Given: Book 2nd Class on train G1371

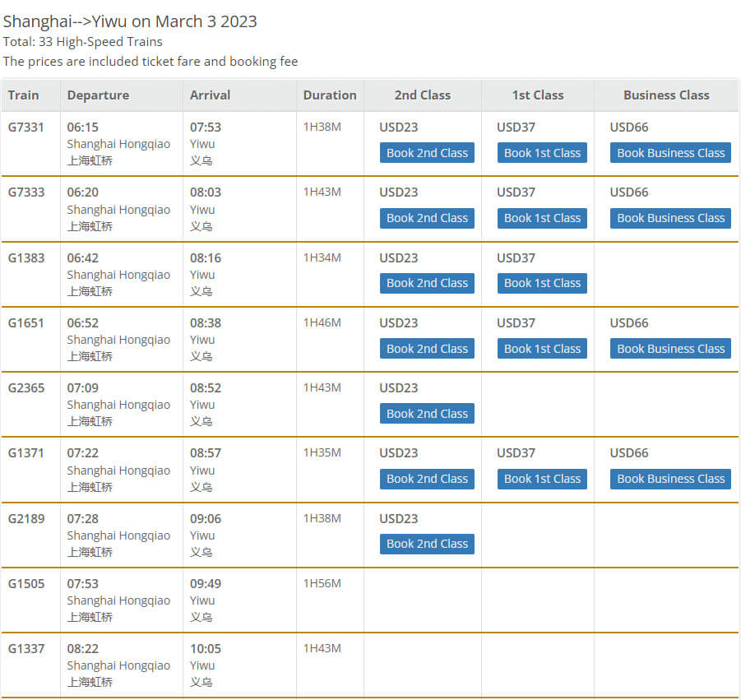Looking at the screenshot, I should point(427,479).
